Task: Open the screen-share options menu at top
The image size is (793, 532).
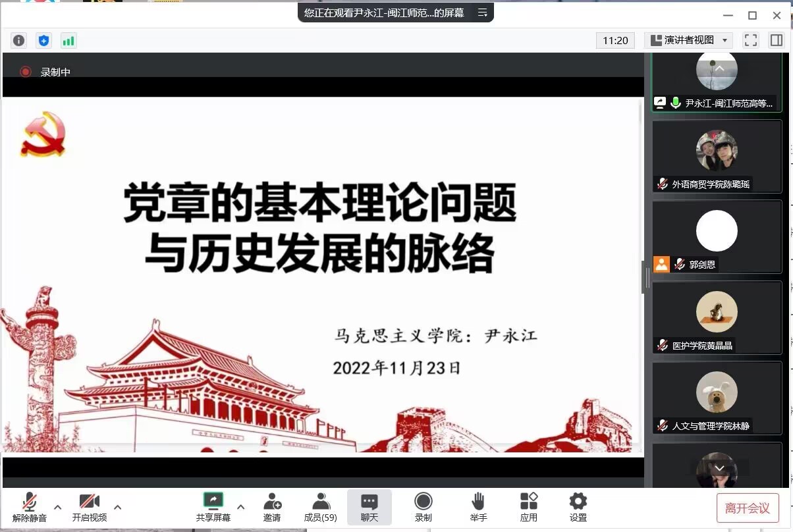Action: pyautogui.click(x=483, y=13)
